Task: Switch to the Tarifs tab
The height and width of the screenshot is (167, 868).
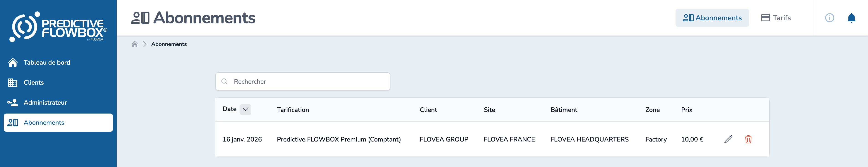Action: [776, 18]
